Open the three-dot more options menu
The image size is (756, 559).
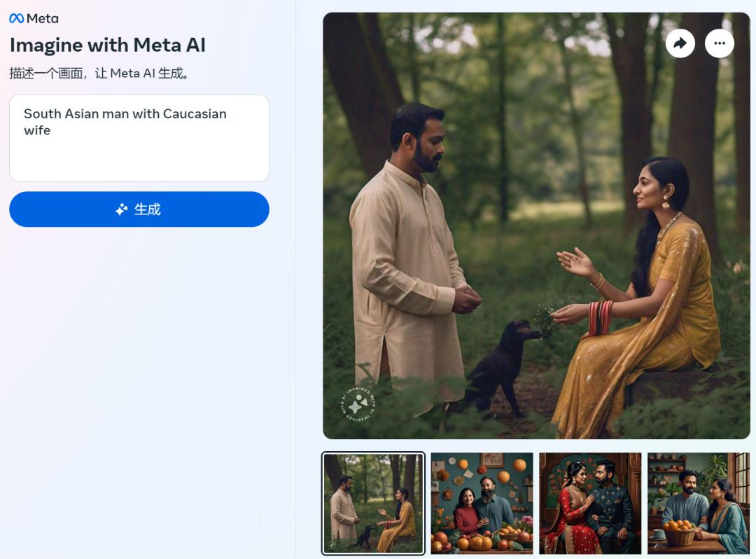[x=720, y=43]
